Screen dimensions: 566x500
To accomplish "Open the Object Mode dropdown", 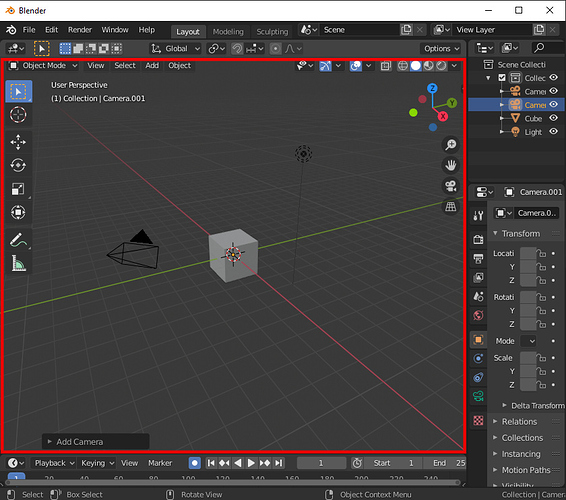I will [x=43, y=66].
